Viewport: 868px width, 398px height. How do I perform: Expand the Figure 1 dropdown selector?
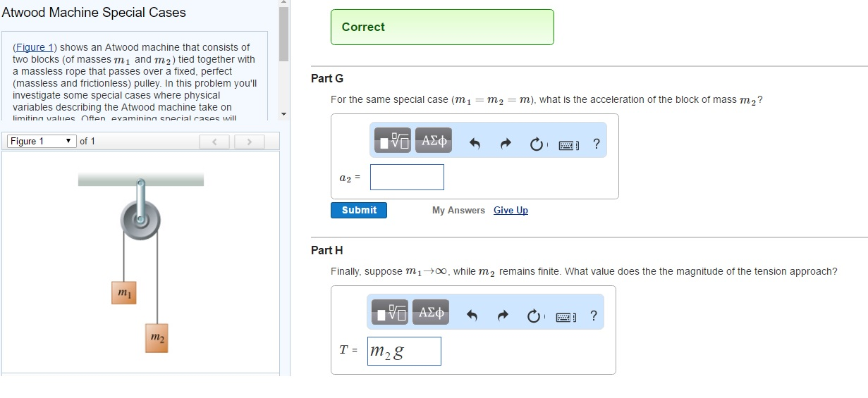coord(42,142)
